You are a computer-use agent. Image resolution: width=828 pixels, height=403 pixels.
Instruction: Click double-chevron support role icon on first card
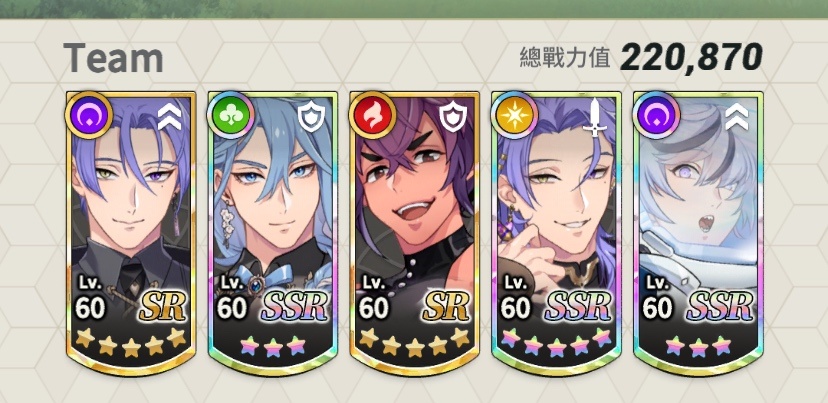(x=170, y=117)
